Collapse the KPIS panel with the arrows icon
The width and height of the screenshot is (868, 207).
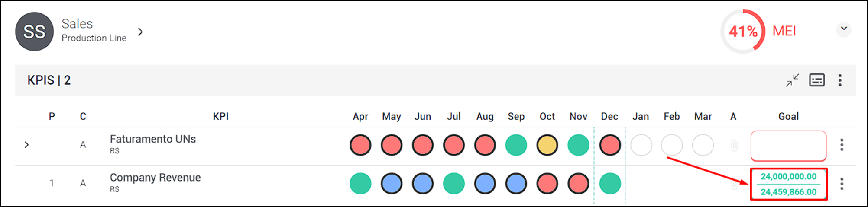pyautogui.click(x=792, y=80)
